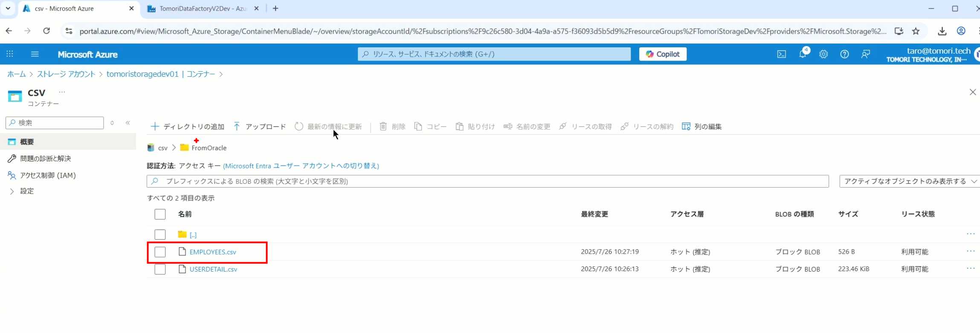The height and width of the screenshot is (333, 980).
Task: Collapse the left sidebar with double chevron
Action: pyautogui.click(x=128, y=123)
